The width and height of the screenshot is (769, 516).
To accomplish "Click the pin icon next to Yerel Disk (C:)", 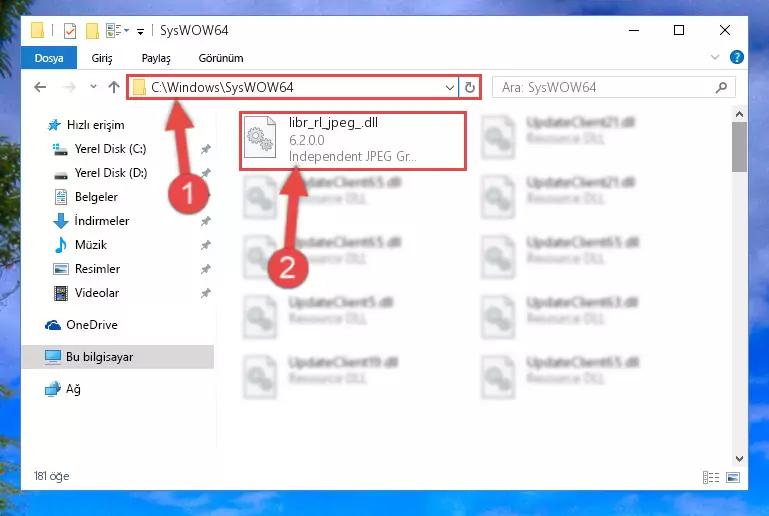I will [205, 149].
